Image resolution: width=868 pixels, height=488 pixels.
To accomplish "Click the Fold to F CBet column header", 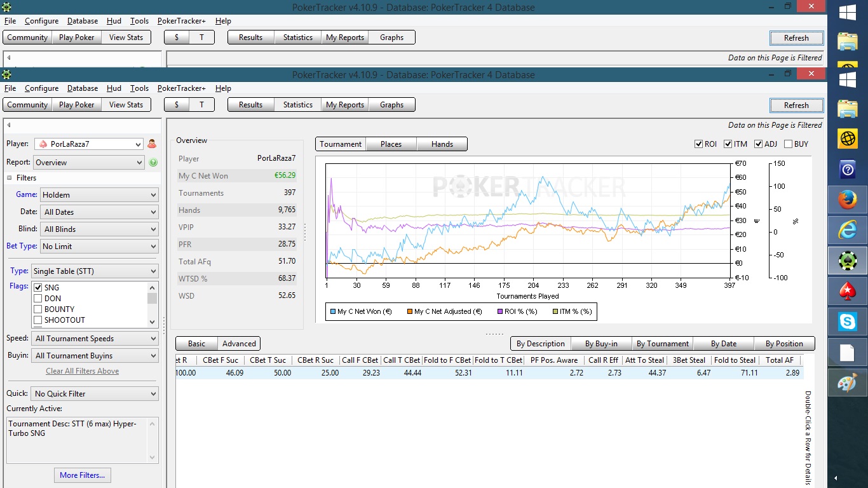I will point(447,360).
